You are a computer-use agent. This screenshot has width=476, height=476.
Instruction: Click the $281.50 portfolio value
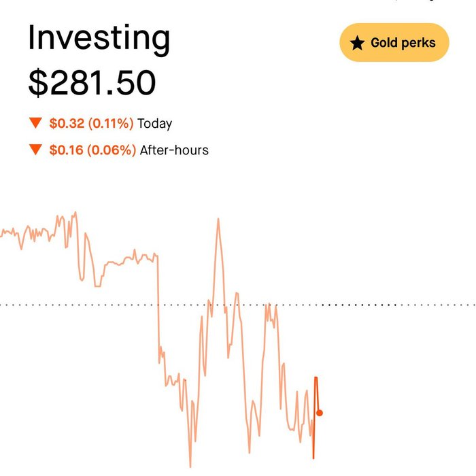(x=92, y=82)
